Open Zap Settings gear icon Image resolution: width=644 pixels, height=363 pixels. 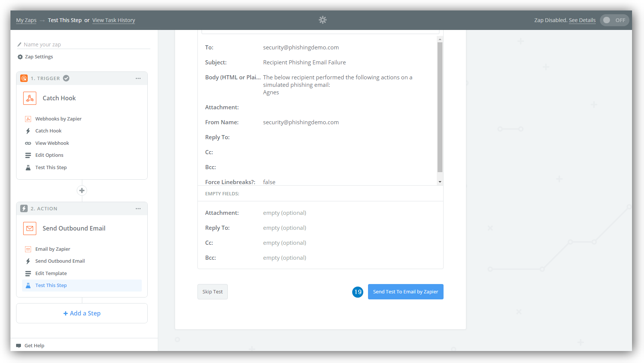coord(20,57)
